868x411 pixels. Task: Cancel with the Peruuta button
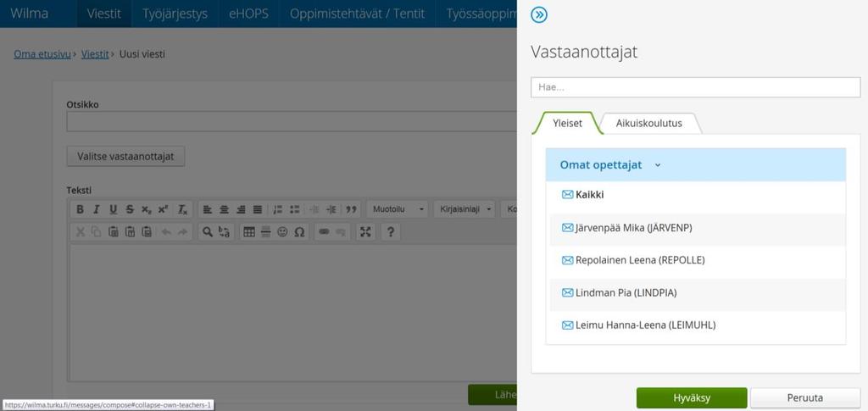tap(805, 397)
